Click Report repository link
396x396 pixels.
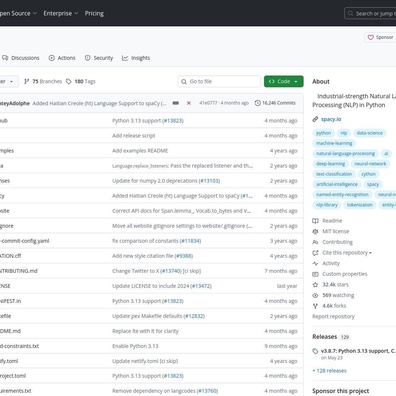point(333,316)
